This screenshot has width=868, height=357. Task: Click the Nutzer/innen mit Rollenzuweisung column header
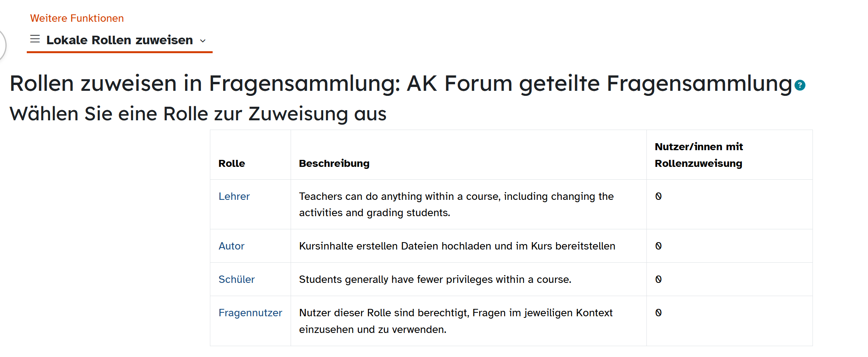(698, 155)
